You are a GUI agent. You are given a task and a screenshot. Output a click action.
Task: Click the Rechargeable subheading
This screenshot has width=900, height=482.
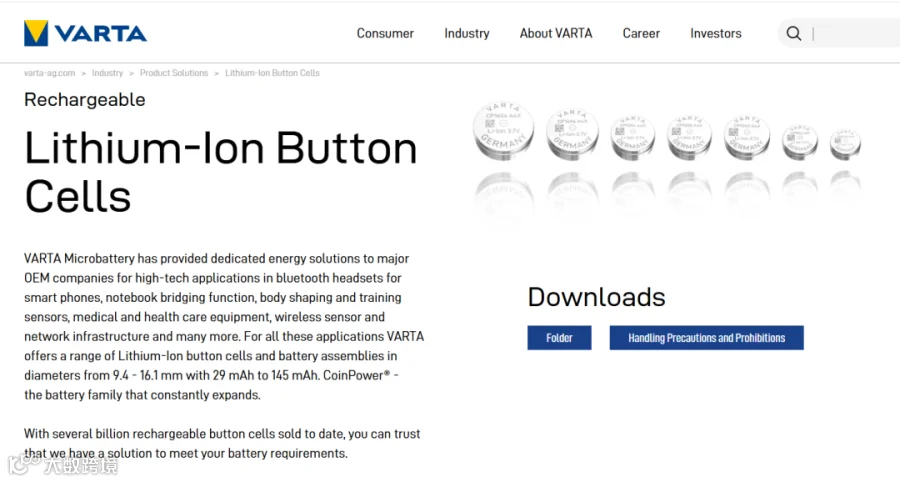(84, 100)
